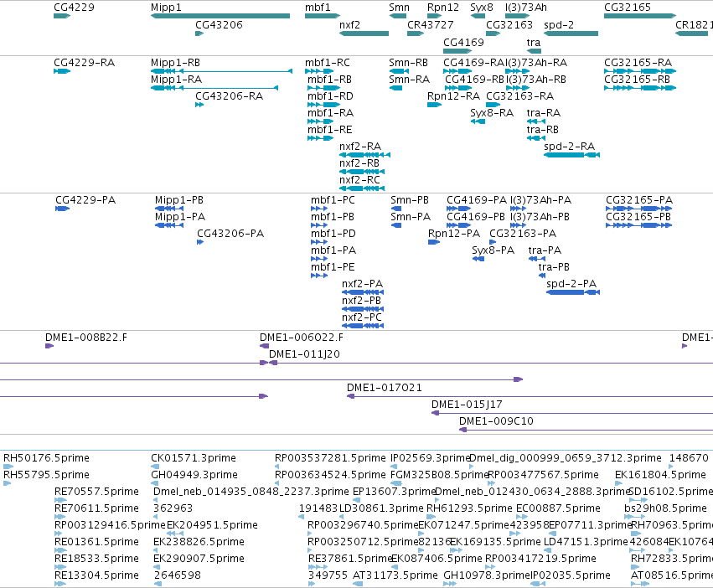This screenshot has height=588, width=713.
Task: Click the CG4229-PA protein label
Action: tap(85, 200)
